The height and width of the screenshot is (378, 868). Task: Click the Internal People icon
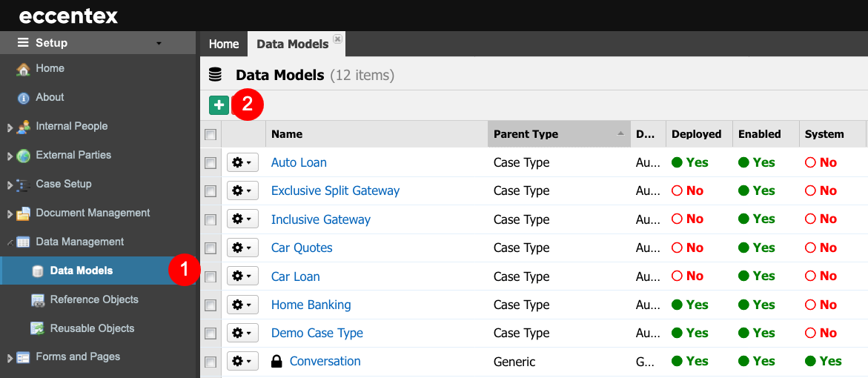point(23,127)
